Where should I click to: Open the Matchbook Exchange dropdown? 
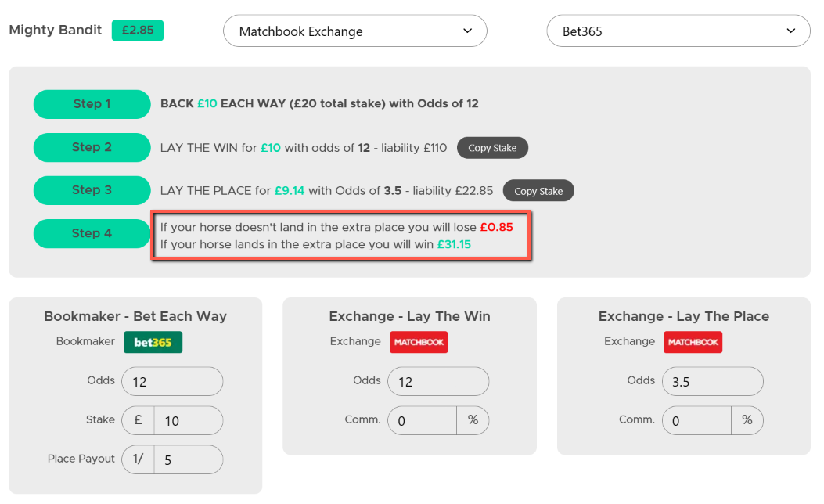355,31
